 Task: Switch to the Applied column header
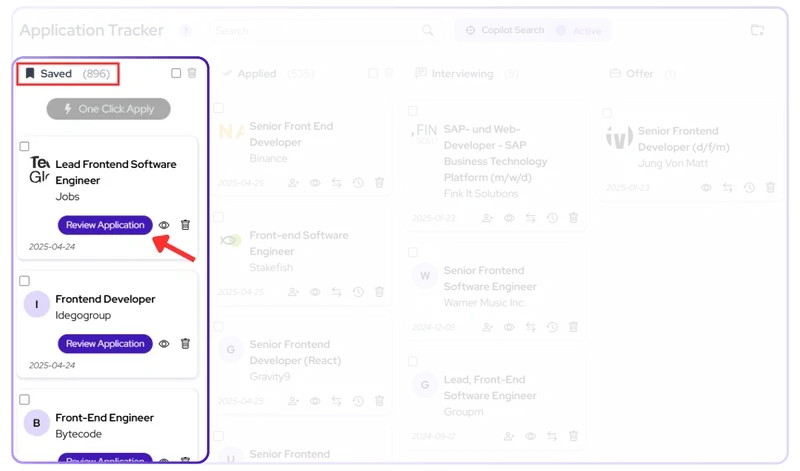[x=268, y=74]
